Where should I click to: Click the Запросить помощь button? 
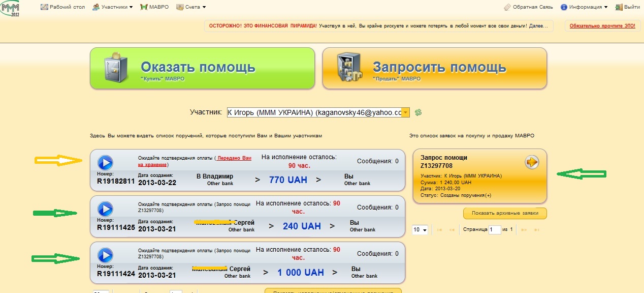click(435, 68)
